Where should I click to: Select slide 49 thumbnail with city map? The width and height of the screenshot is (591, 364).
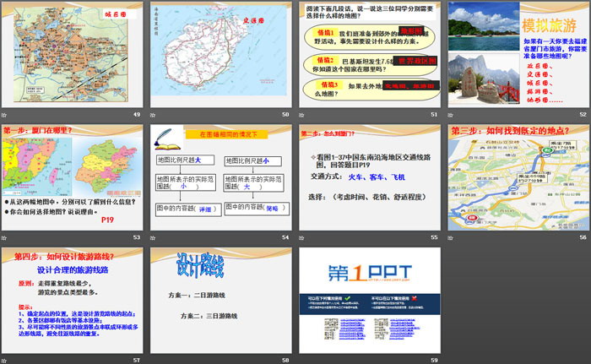coord(73,55)
